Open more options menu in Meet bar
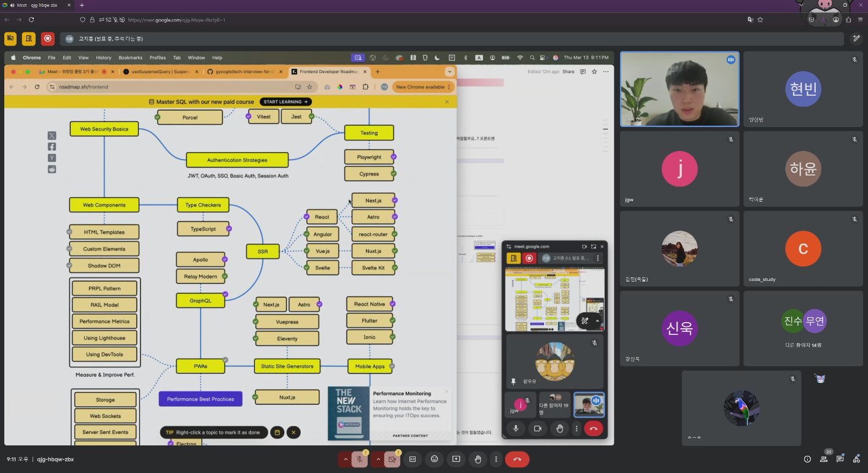This screenshot has width=868, height=473. coord(496,459)
